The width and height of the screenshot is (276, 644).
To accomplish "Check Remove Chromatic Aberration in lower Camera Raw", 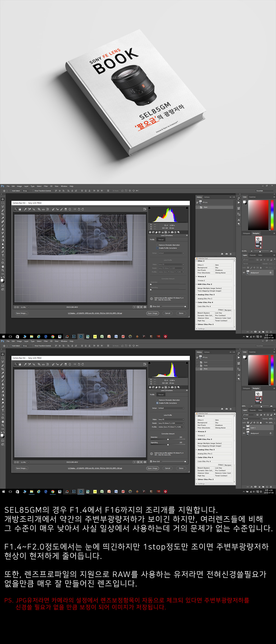I will pyautogui.click(x=157, y=400).
